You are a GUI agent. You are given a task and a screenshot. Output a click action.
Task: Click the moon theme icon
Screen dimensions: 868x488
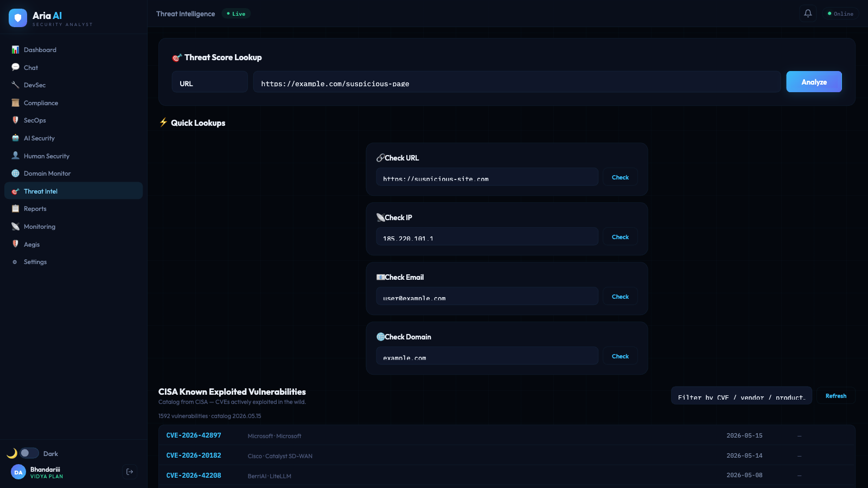coord(12,453)
